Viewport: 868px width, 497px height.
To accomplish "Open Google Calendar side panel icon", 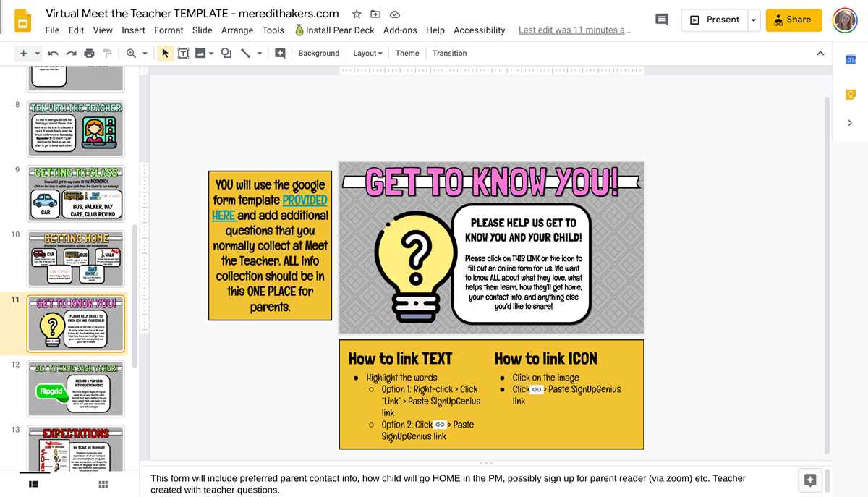I will point(851,60).
